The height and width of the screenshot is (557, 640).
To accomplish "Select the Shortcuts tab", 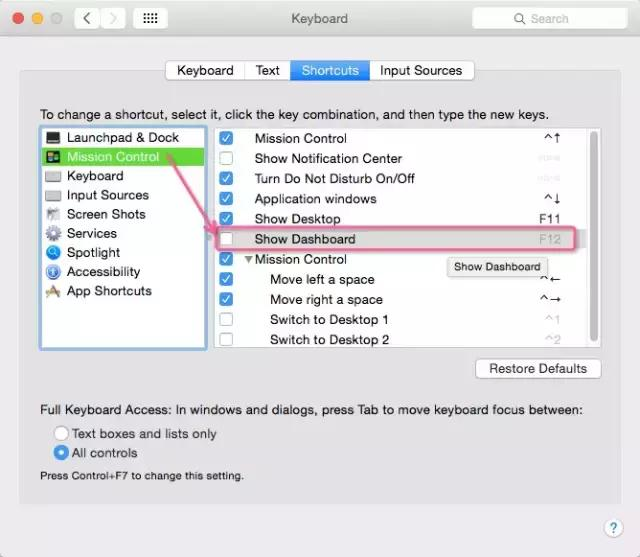I will pyautogui.click(x=330, y=71).
